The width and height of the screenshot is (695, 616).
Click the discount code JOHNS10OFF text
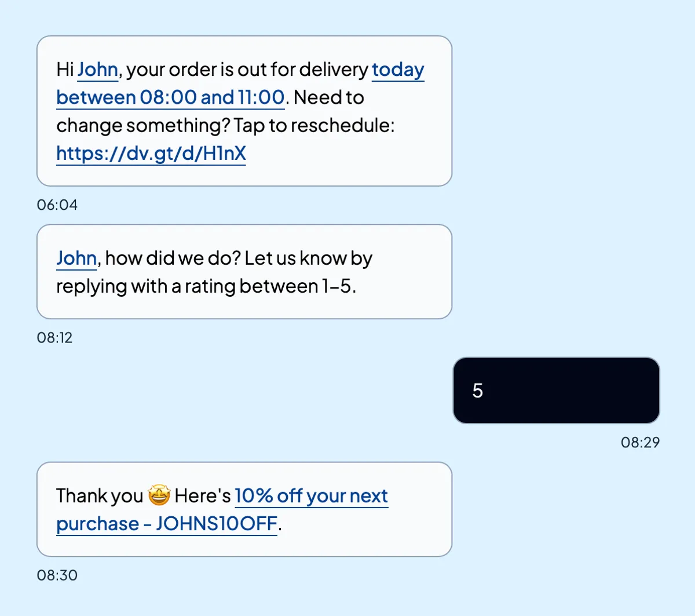tap(217, 523)
